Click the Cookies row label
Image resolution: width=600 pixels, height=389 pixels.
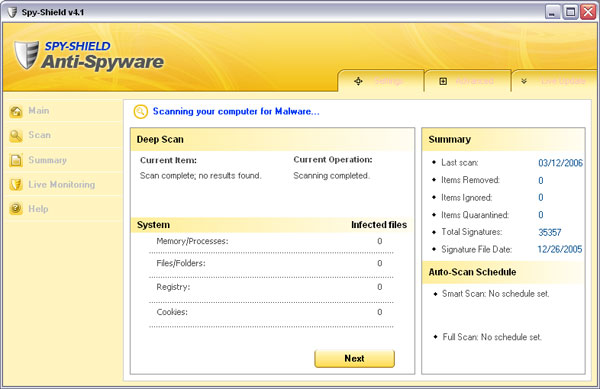point(172,312)
